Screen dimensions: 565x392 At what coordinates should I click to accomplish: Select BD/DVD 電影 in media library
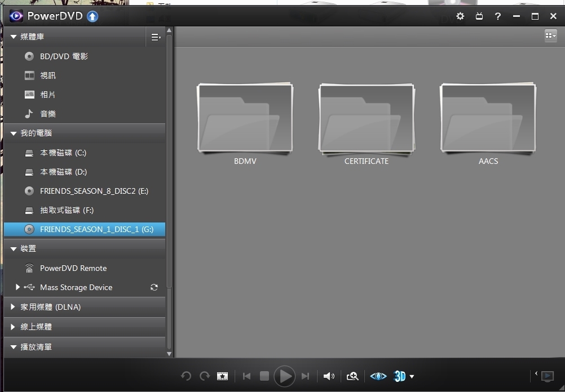pos(85,56)
